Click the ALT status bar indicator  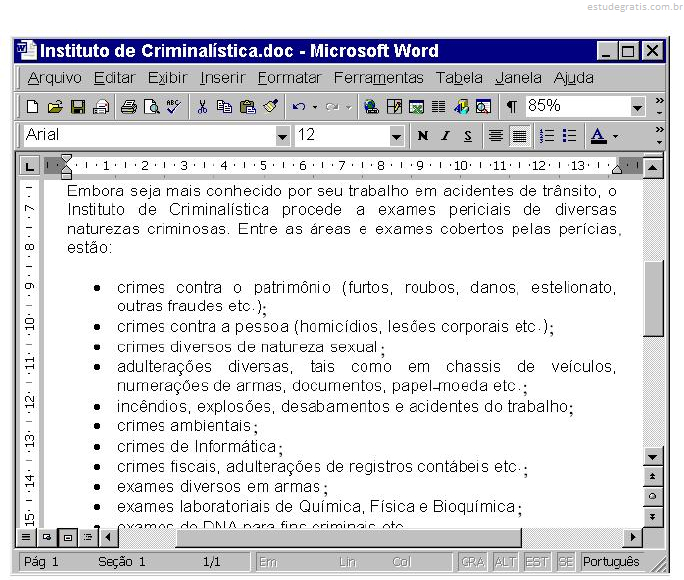(x=505, y=562)
